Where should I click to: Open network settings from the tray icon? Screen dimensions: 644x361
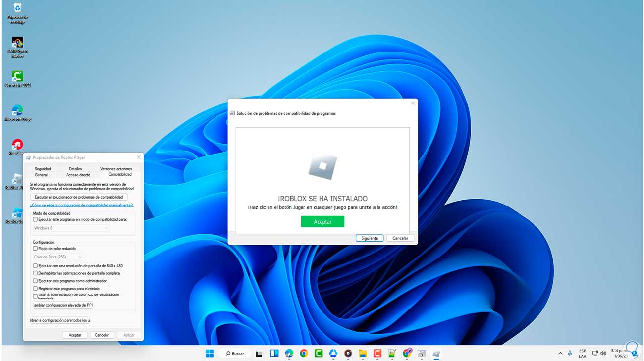[595, 353]
